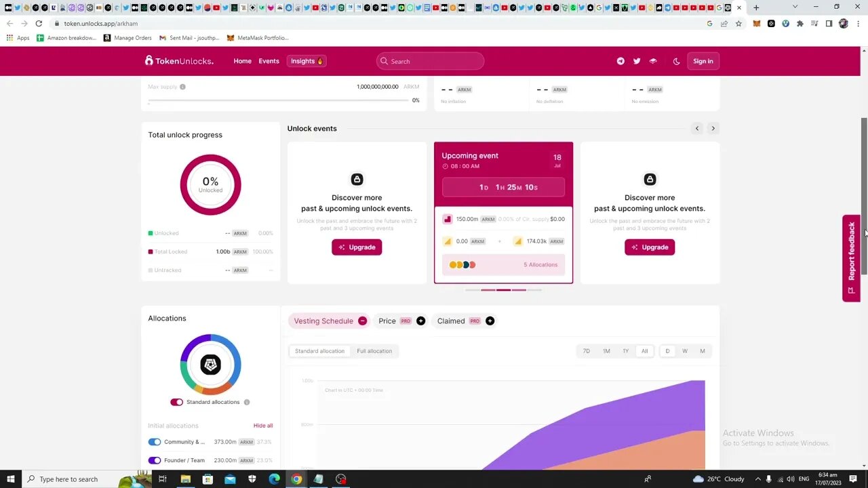Click the Upgrade button on the card right of Upcoming event
Screen dimensions: 868x488
coord(650,247)
